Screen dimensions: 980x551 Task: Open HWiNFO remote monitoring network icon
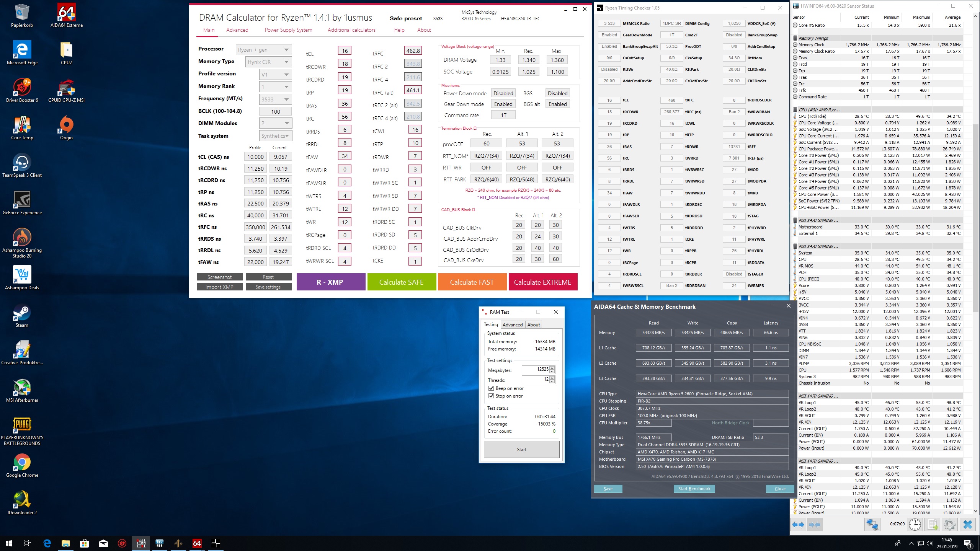tap(872, 525)
